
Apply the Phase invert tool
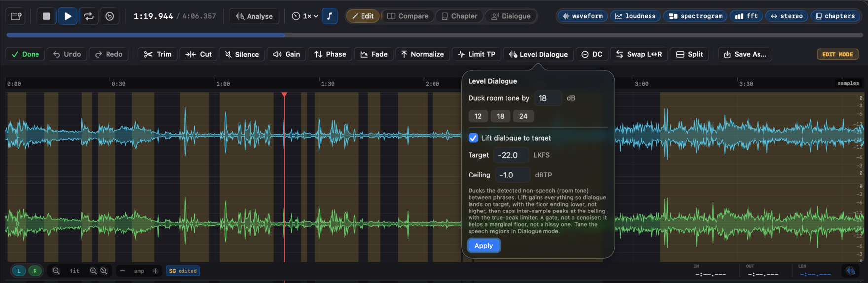pyautogui.click(x=330, y=54)
